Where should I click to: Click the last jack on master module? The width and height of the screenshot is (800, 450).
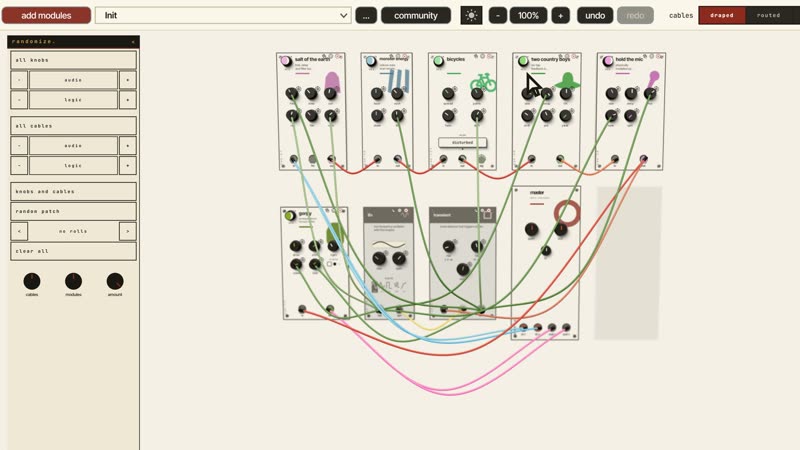[566, 328]
